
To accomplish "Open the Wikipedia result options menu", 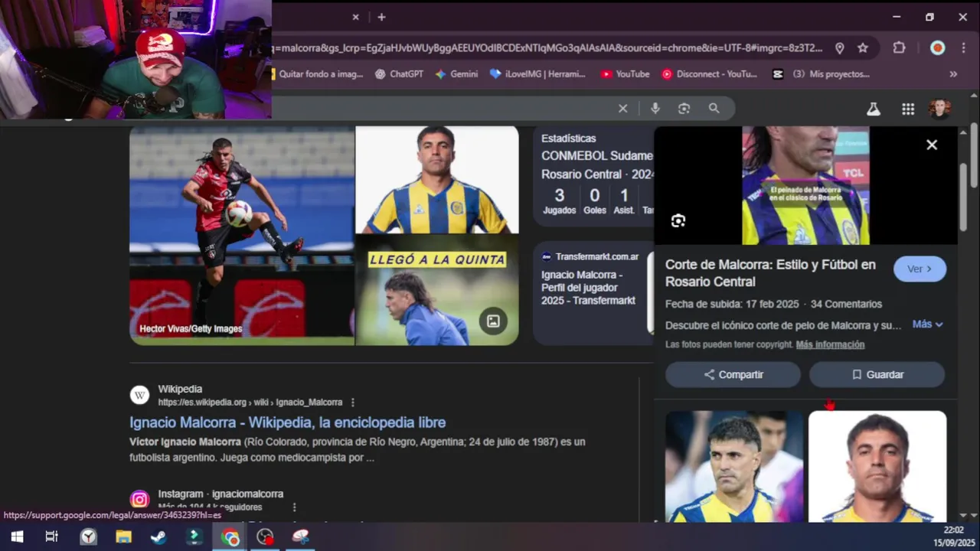I will click(353, 403).
